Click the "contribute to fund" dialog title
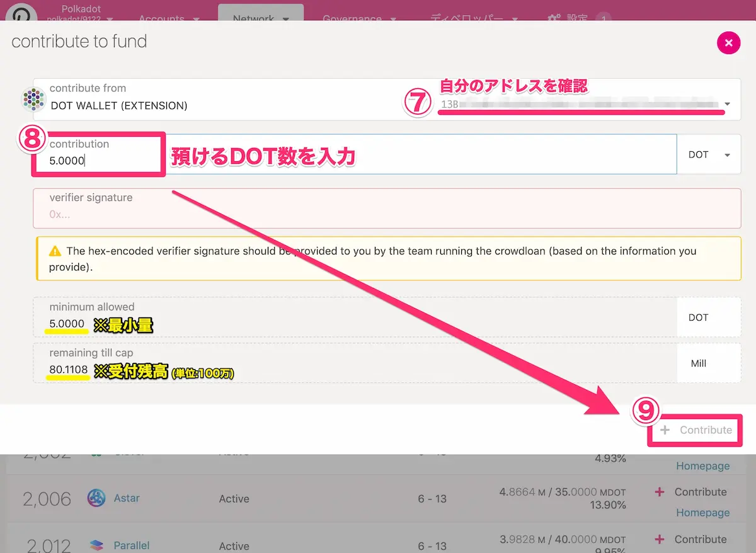 click(x=79, y=42)
